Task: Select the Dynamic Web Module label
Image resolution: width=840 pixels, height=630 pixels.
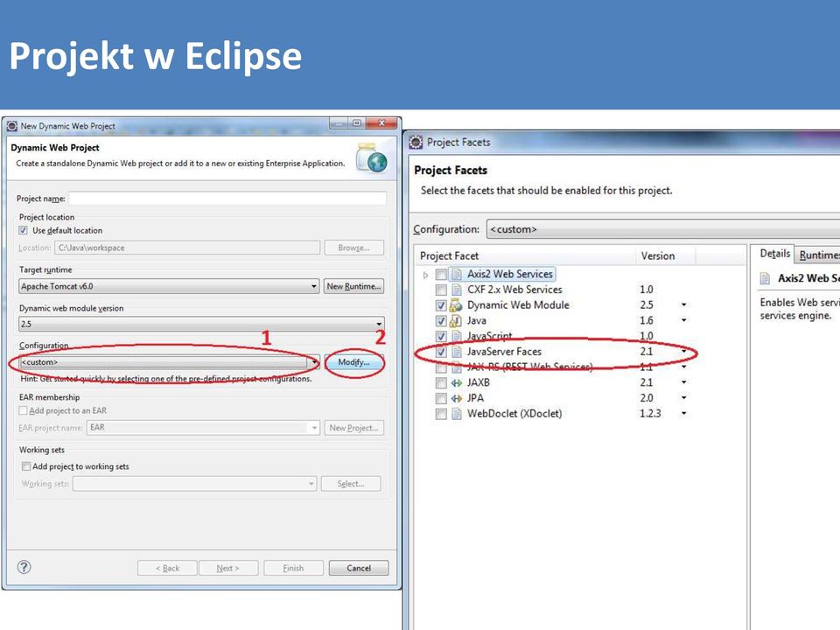Action: (x=518, y=305)
